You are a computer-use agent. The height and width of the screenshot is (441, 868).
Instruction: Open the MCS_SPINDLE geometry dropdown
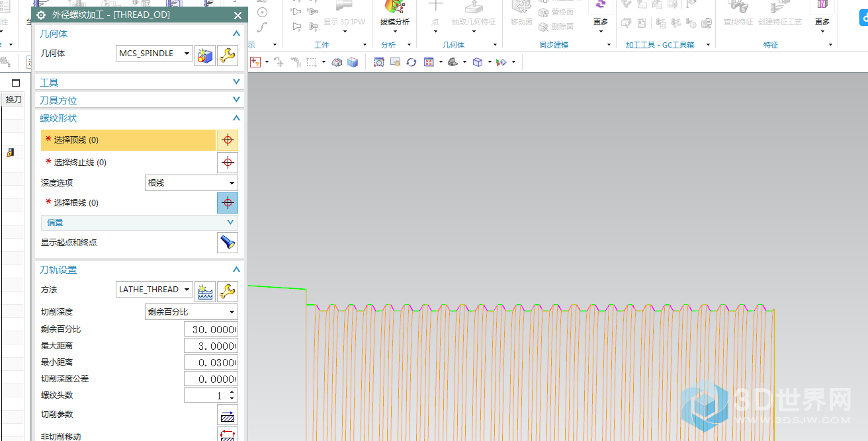click(188, 54)
